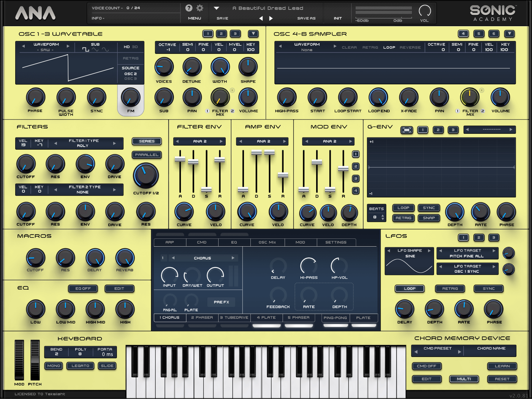Open the LFO Target Pitch Fine All selector
532x399 pixels.
point(468,253)
